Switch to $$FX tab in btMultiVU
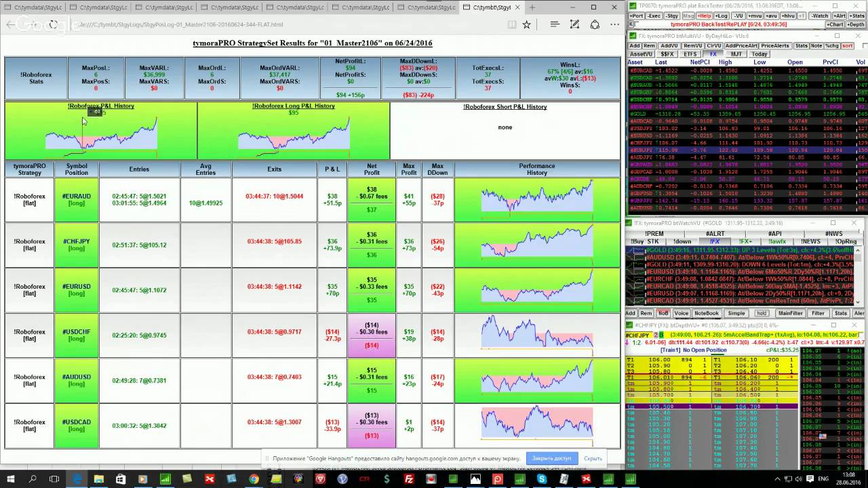Image resolution: width=868 pixels, height=488 pixels. (667, 54)
